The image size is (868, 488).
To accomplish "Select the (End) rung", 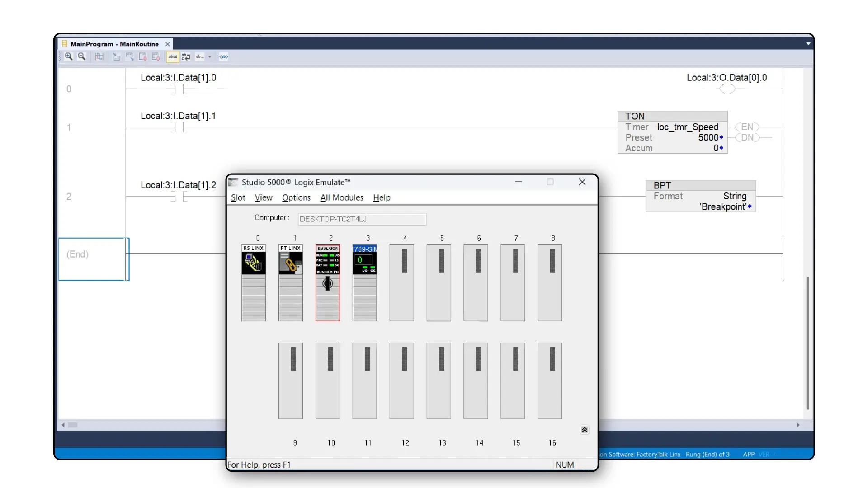I will pyautogui.click(x=94, y=259).
